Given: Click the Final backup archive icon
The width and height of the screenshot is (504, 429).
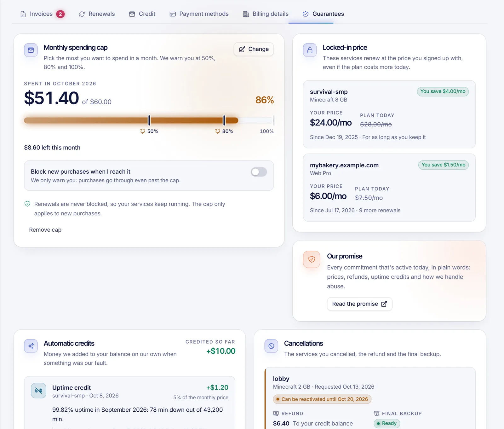Looking at the screenshot, I should 376,413.
